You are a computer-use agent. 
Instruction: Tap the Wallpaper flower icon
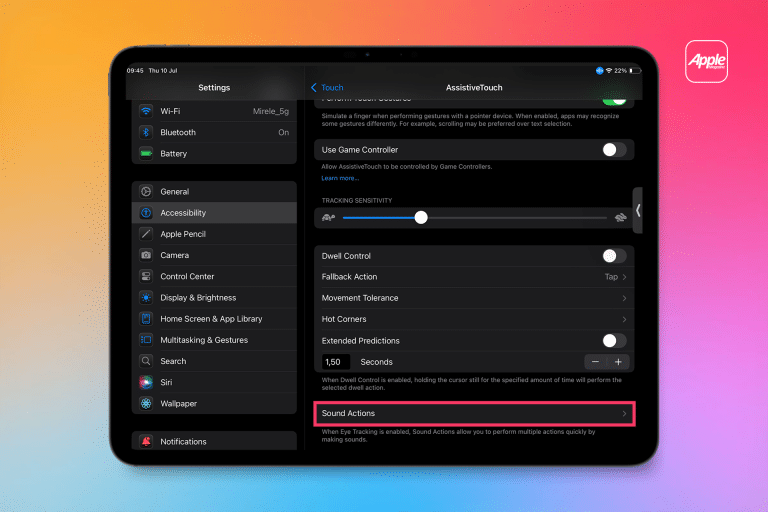click(x=146, y=403)
